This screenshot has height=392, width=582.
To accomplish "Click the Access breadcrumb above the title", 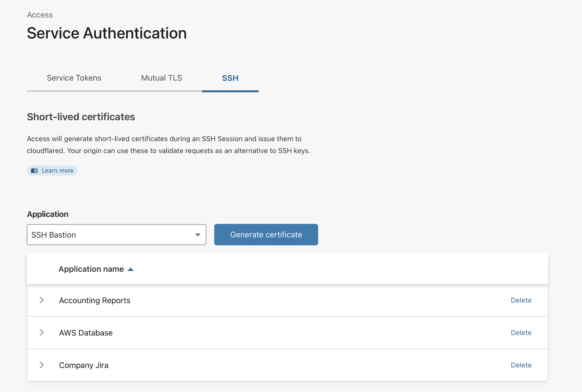I will (x=40, y=15).
